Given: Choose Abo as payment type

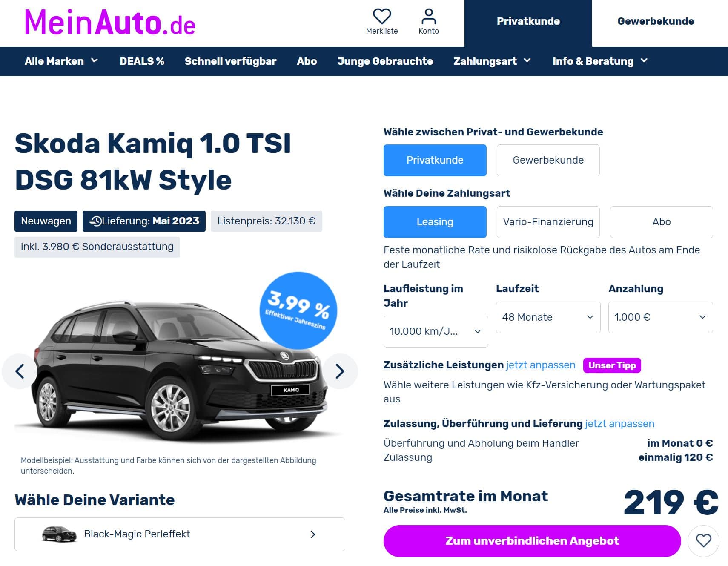Looking at the screenshot, I should (x=661, y=222).
